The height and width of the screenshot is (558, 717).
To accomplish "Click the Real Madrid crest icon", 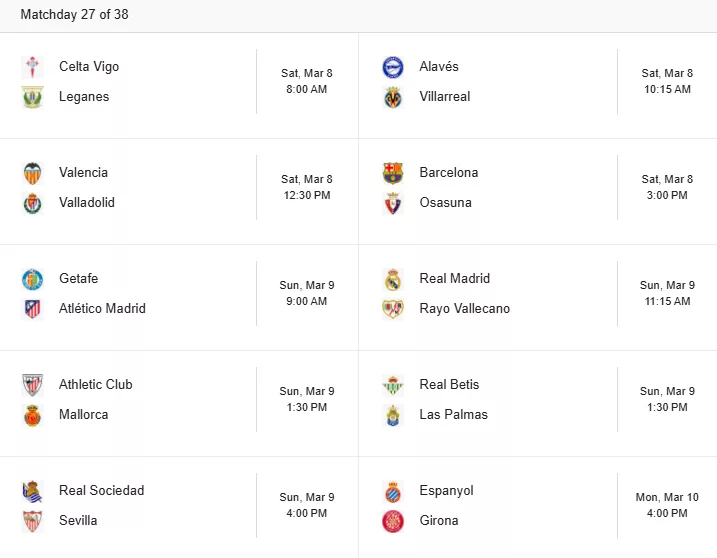I will click(x=393, y=279).
